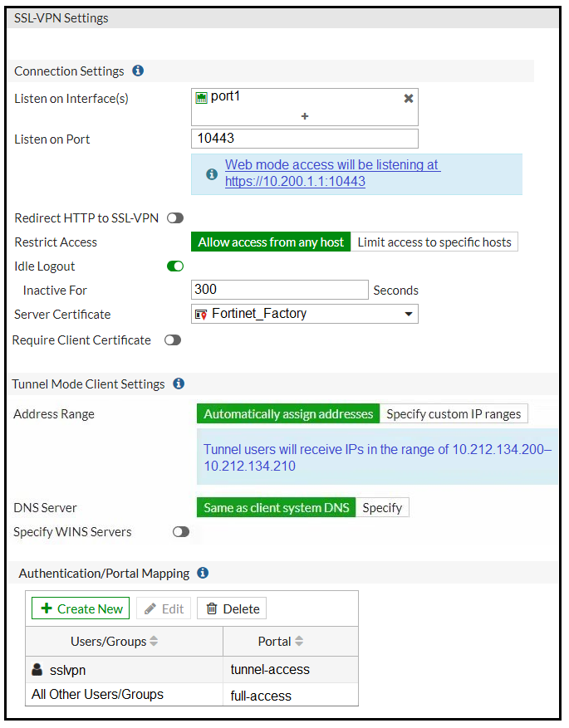Screen dimensions: 569x728
Task: Click the info icon in web mode notice
Action: [212, 174]
